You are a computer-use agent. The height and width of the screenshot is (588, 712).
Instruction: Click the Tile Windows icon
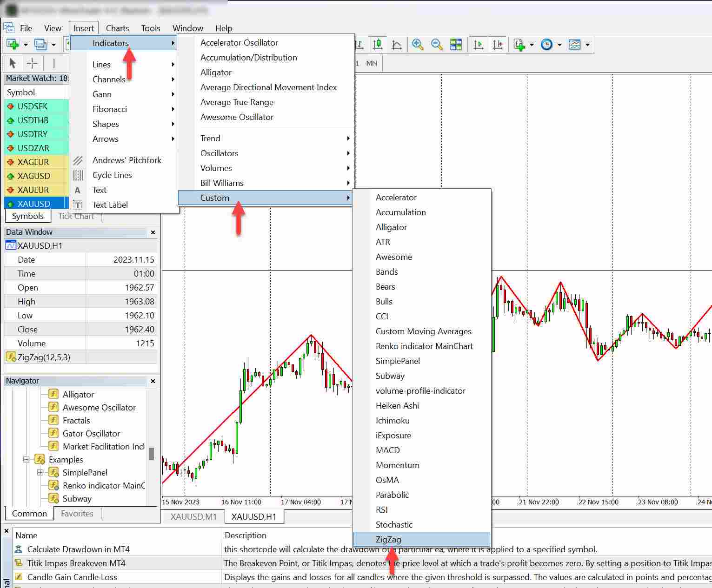tap(456, 45)
